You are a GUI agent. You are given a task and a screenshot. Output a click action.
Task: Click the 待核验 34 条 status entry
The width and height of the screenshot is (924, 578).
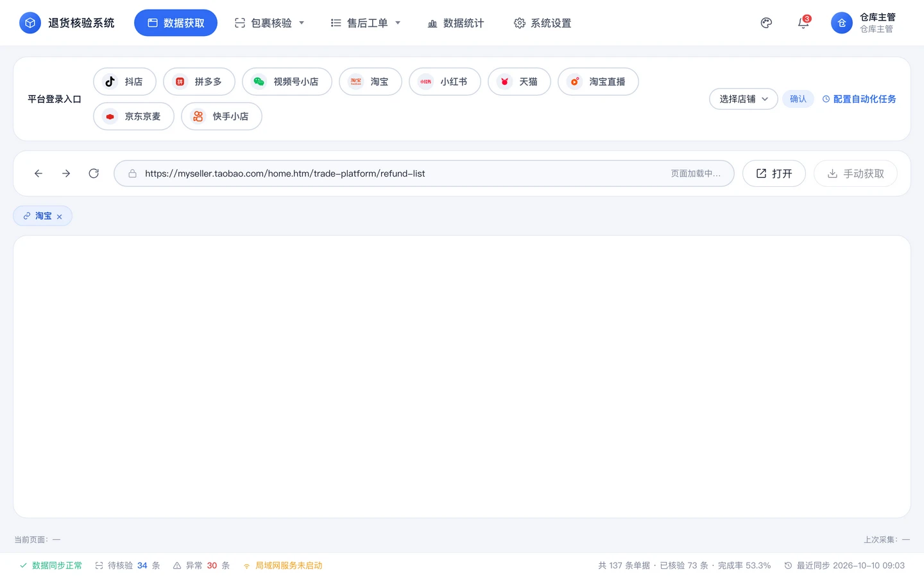[x=127, y=566]
